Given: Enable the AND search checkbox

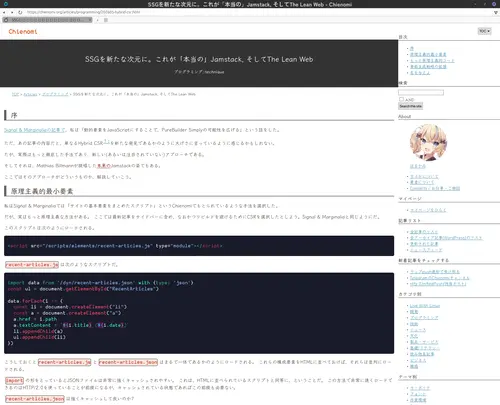Looking at the screenshot, I should point(401,99).
